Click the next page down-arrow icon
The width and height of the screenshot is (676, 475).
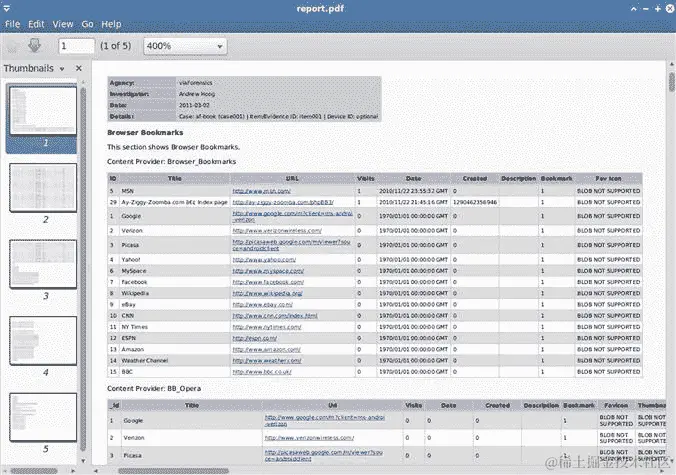coord(34,45)
